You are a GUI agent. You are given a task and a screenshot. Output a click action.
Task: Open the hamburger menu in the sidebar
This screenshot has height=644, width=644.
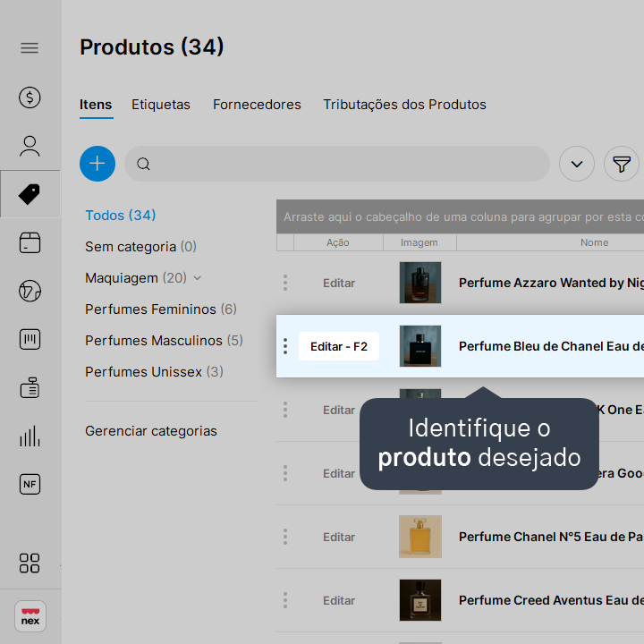pyautogui.click(x=30, y=48)
